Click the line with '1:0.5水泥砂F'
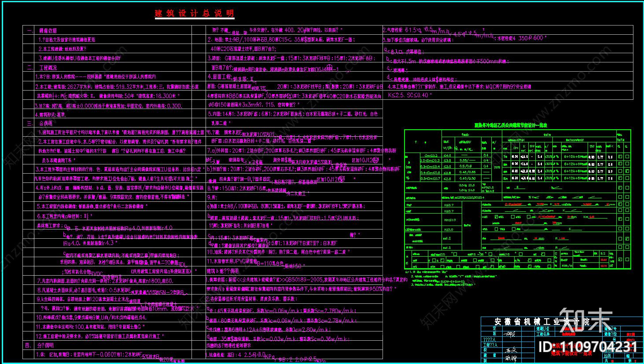The image size is (644, 364). [113, 291]
